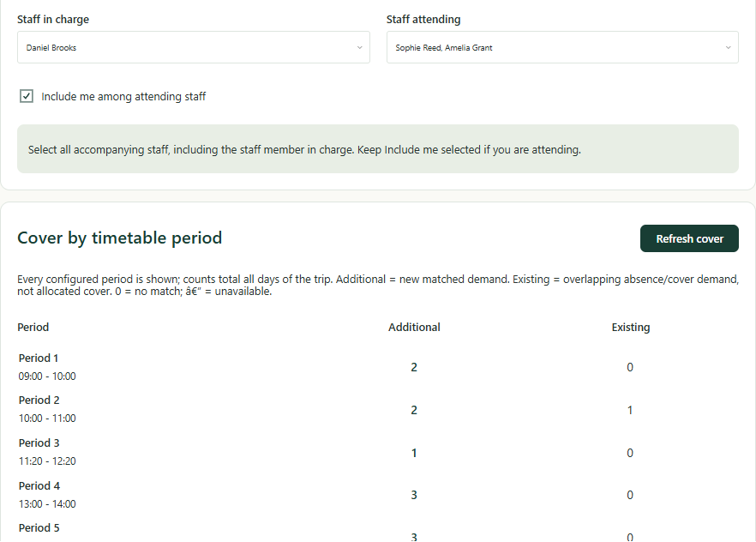
Task: Click the 13:00 - 14:00 time range
Action: coord(47,504)
